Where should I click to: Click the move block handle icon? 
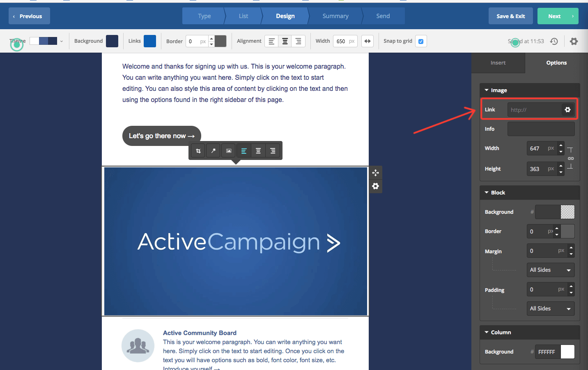376,173
